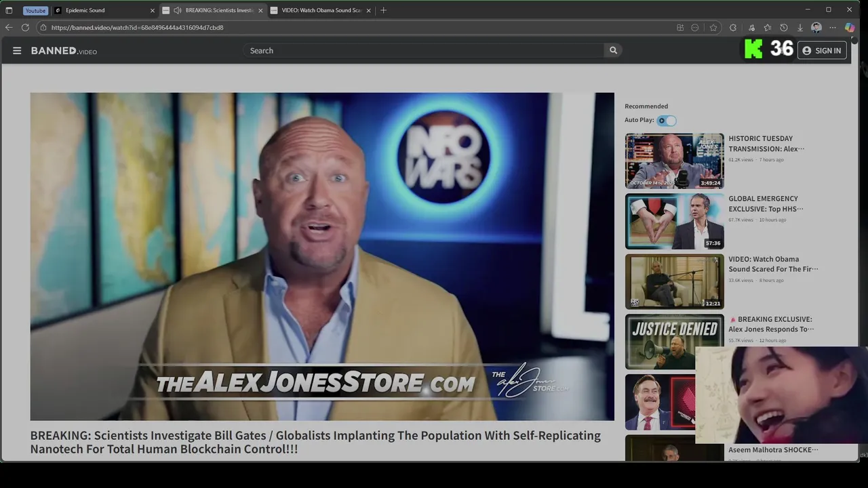This screenshot has width=868, height=488.
Task: Click the music note media icon in toolbar
Action: (751, 27)
